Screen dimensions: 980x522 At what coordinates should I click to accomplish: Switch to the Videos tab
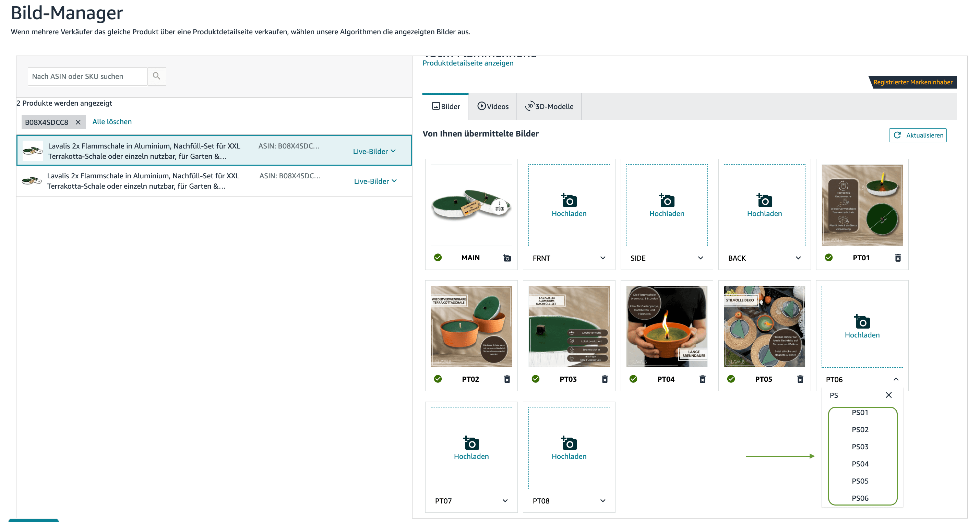coord(493,107)
